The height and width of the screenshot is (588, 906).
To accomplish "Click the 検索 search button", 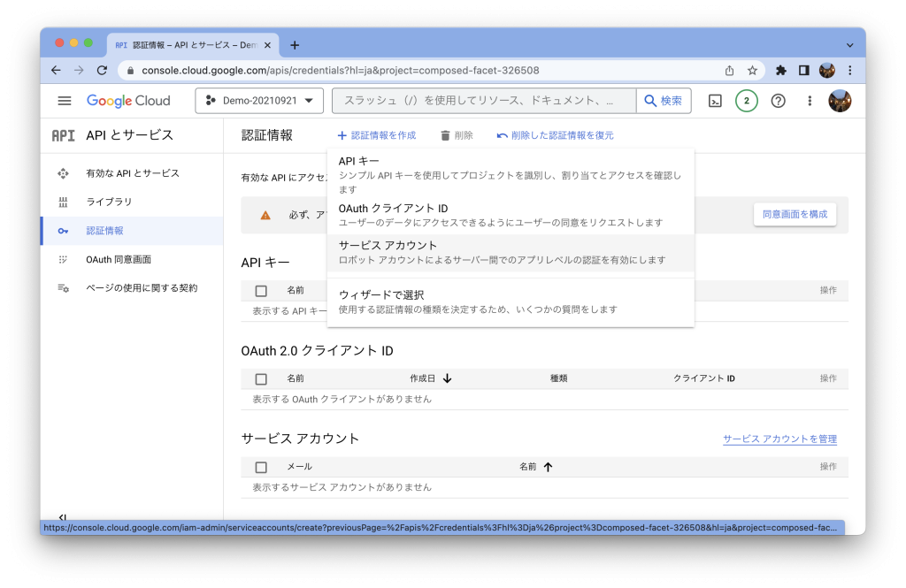I will (x=664, y=101).
